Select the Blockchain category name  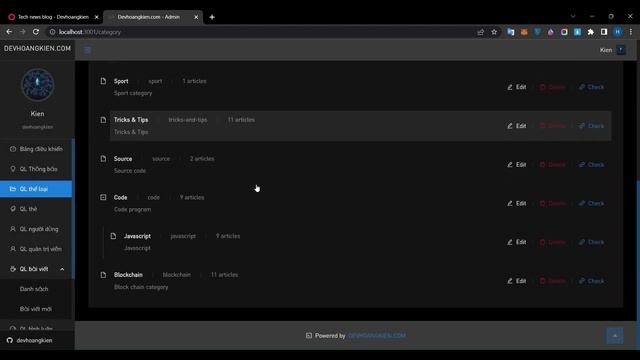(x=128, y=275)
